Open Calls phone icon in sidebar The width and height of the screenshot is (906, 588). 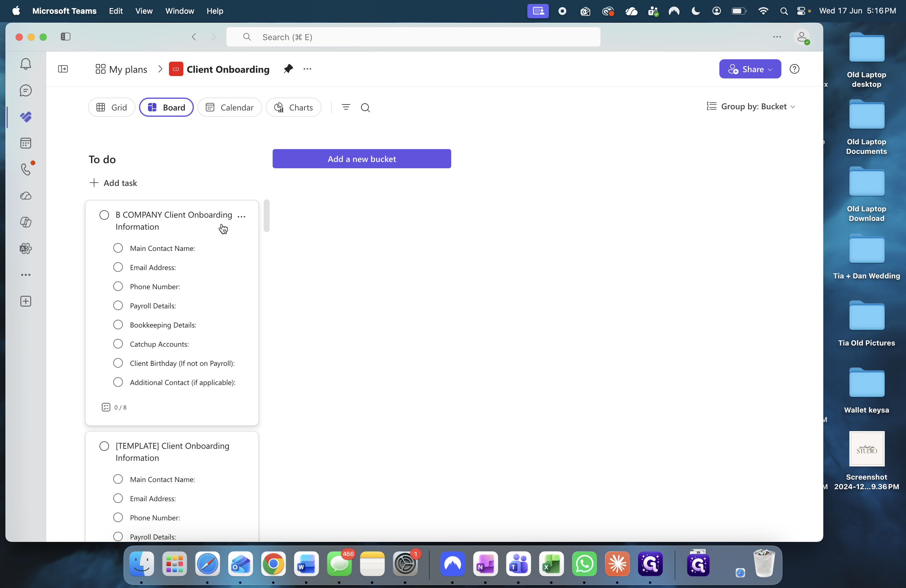25,169
